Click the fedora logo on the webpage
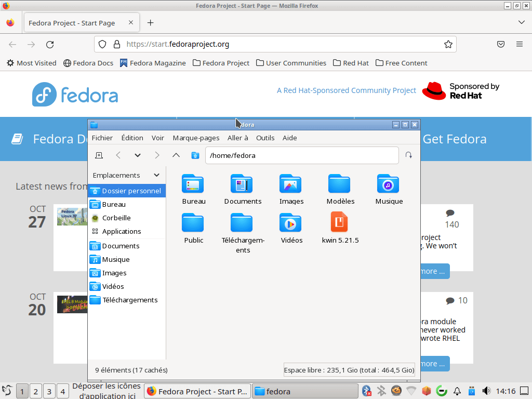Screen dimensions: 532x399 tap(75, 95)
